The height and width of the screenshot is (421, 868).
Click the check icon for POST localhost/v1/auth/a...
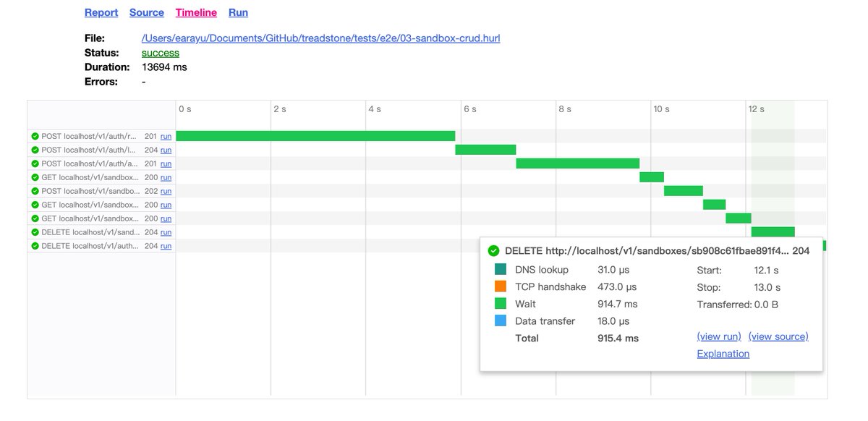(35, 163)
